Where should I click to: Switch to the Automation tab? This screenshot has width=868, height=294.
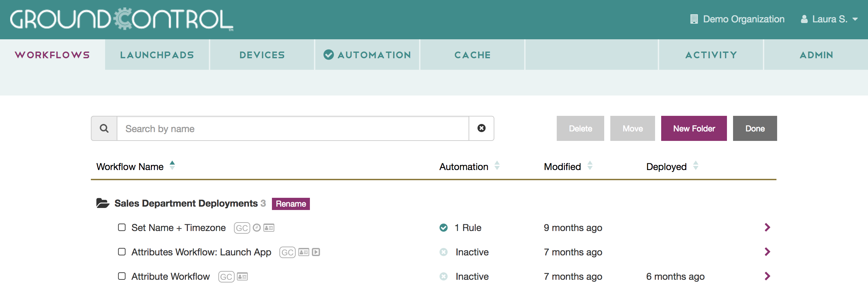point(367,55)
